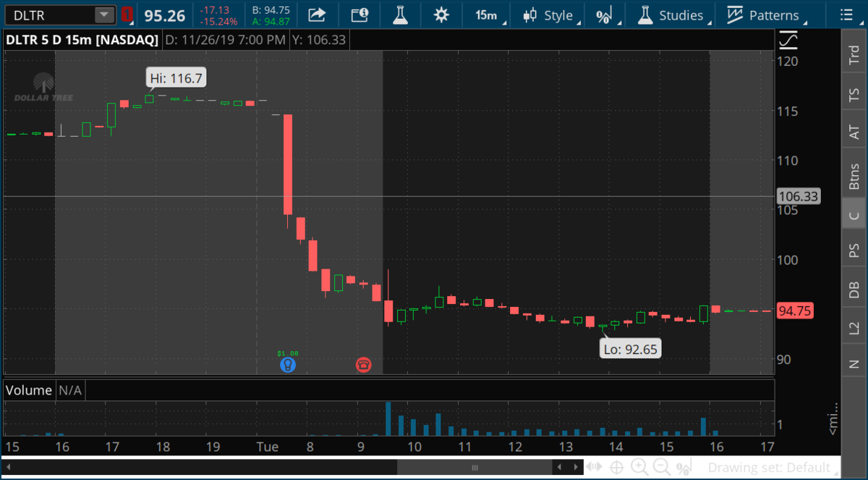Click the blue earnings lightbulb marker
This screenshot has width=868, height=480.
click(288, 364)
